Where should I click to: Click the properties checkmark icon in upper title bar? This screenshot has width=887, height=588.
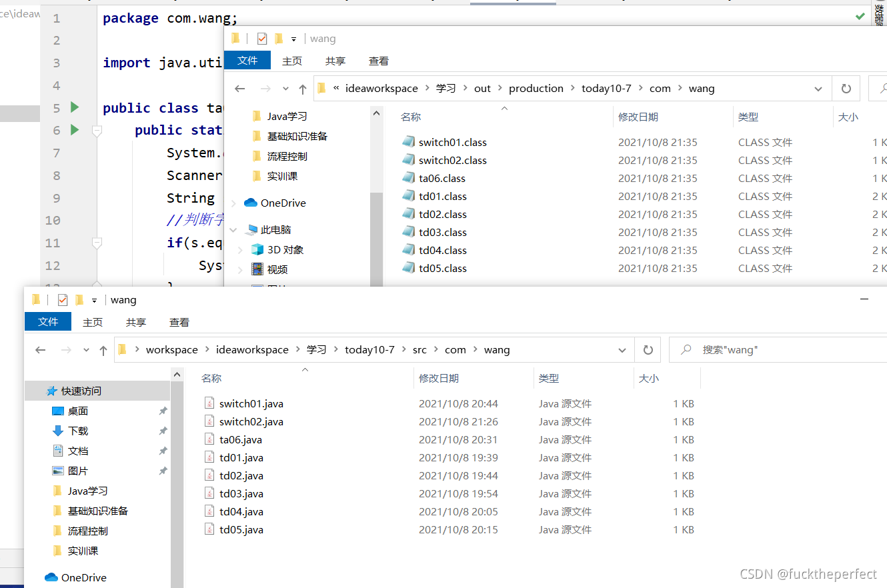pyautogui.click(x=262, y=39)
